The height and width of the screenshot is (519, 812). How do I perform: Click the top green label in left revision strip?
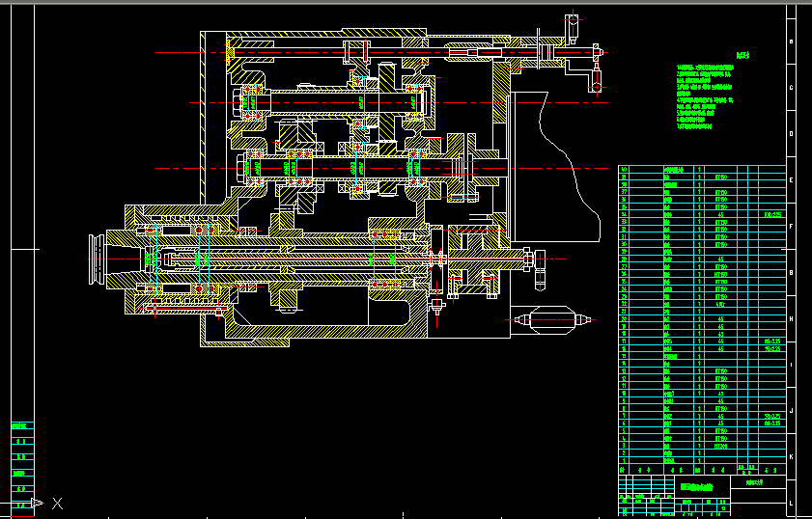click(x=20, y=425)
